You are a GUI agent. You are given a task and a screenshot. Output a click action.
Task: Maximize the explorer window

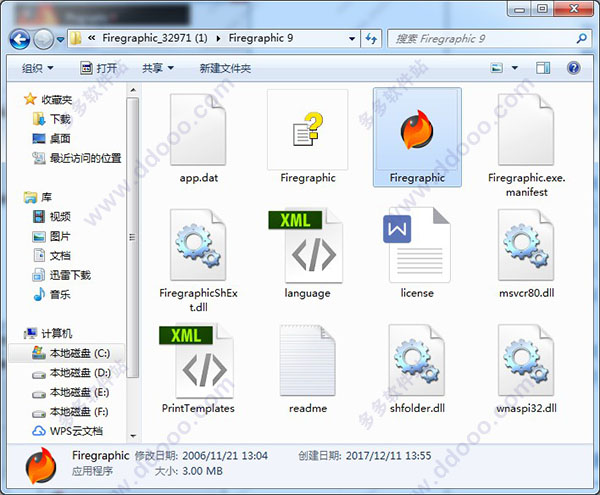coord(542,9)
